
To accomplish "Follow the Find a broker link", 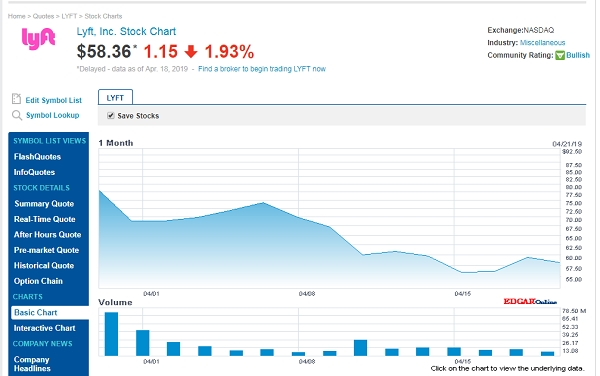I will tap(262, 69).
